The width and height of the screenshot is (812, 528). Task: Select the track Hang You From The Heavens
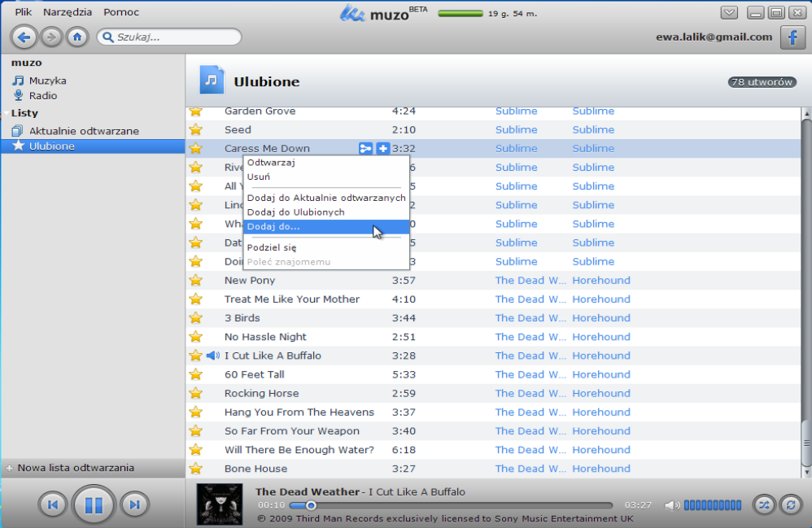click(x=299, y=412)
